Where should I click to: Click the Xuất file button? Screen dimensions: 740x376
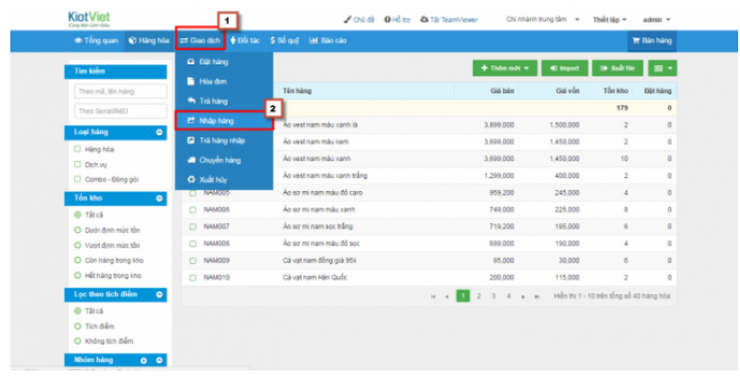coord(617,68)
